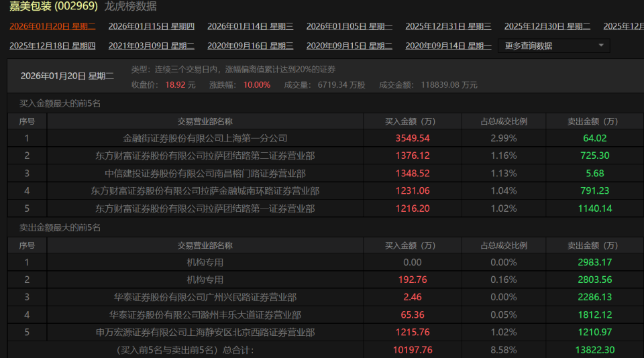This screenshot has height=358, width=644.
Task: Click the 涨跌幅 value 10.00%
Action: click(x=257, y=85)
